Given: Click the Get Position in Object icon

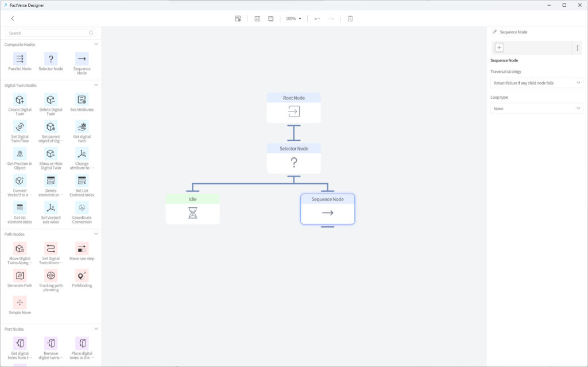Looking at the screenshot, I should pos(20,154).
